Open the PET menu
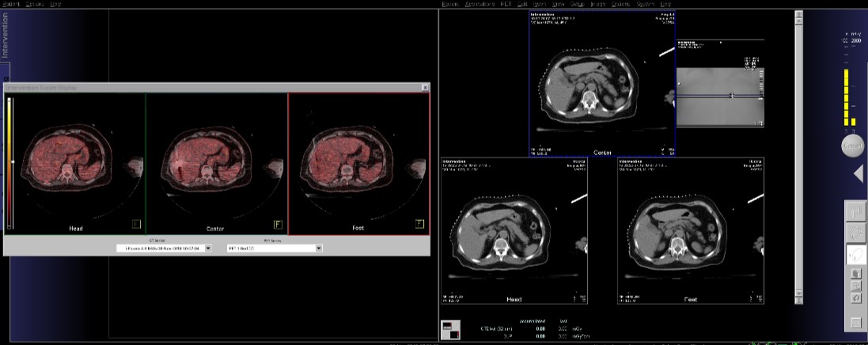Viewport: 868px width, 345px height. click(x=506, y=4)
